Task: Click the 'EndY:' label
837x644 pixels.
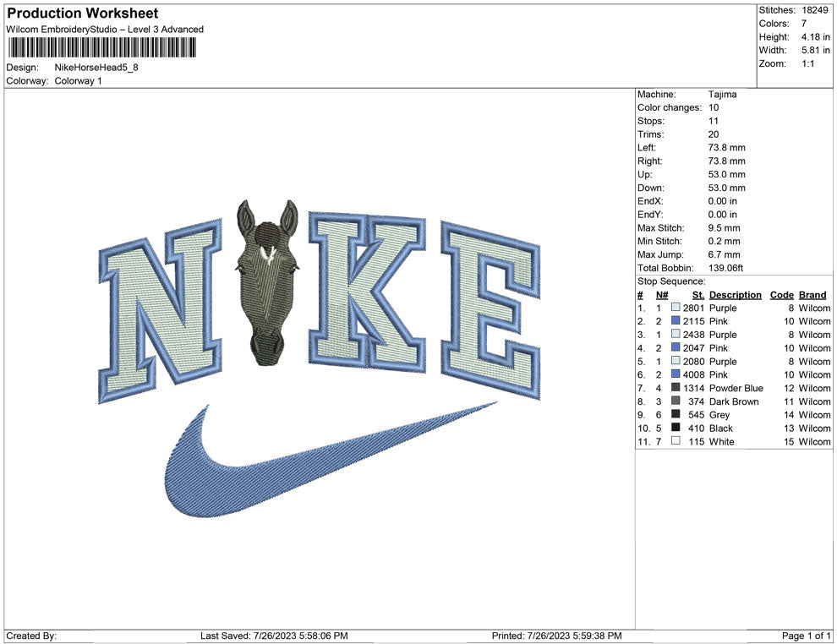Action: (x=650, y=215)
